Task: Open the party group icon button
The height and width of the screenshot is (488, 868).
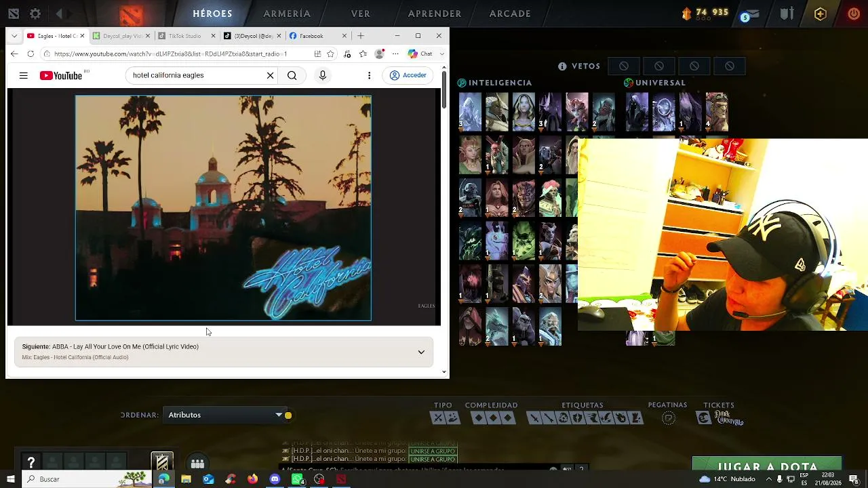Action: coord(197,464)
